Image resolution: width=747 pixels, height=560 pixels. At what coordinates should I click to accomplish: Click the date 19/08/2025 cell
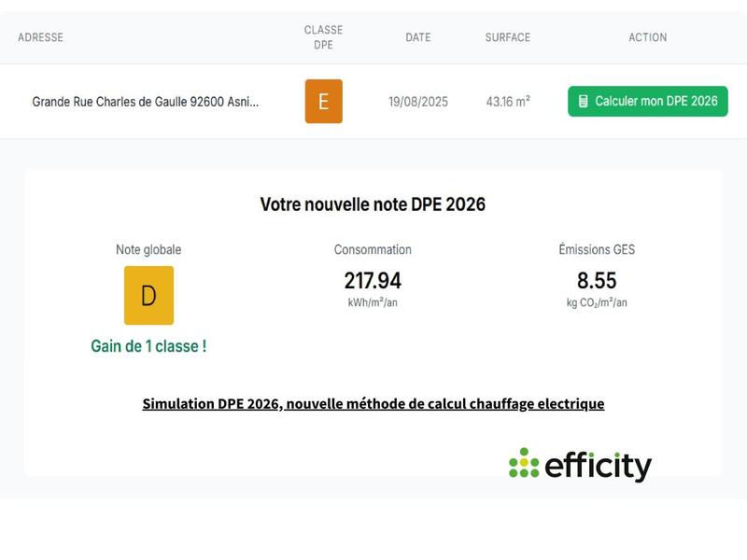coord(417,101)
